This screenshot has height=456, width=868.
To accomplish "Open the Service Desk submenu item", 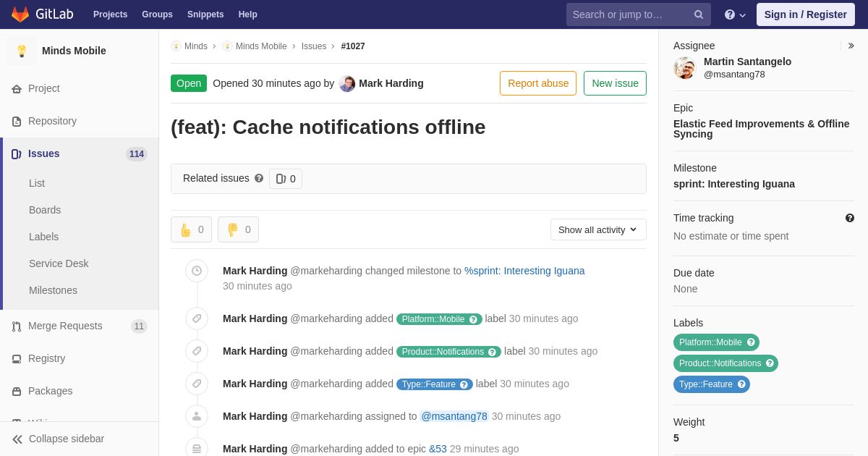I will click(59, 263).
